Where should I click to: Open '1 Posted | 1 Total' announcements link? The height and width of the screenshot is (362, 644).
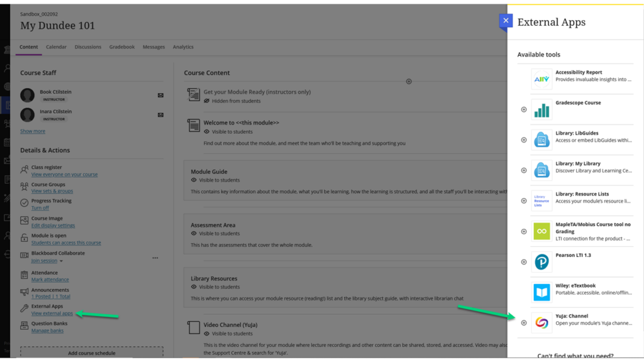pos(51,297)
